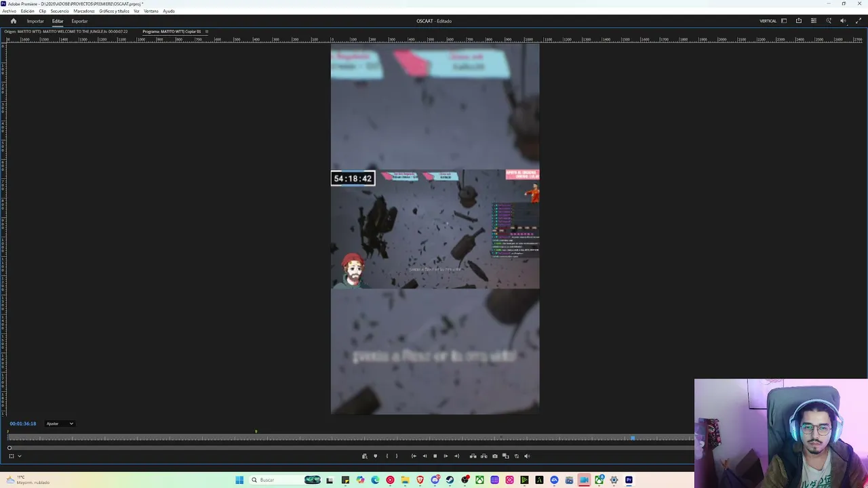This screenshot has width=868, height=488.
Task: Click the yellow marker on the time ruler
Action: [x=256, y=431]
